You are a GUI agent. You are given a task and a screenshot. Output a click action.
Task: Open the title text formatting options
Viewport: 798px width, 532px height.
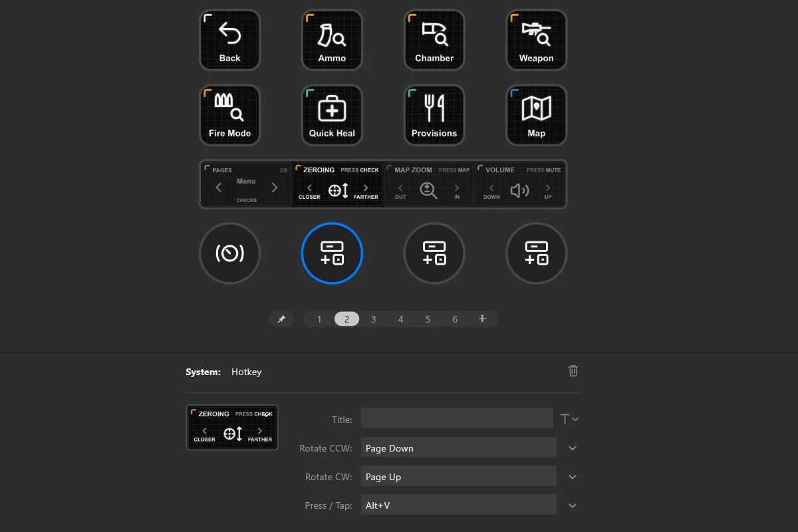tap(570, 419)
